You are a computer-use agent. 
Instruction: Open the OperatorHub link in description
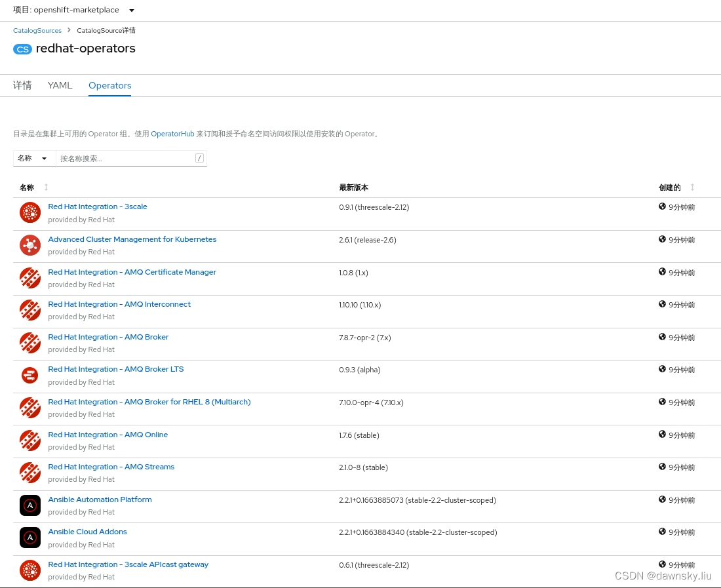[172, 134]
